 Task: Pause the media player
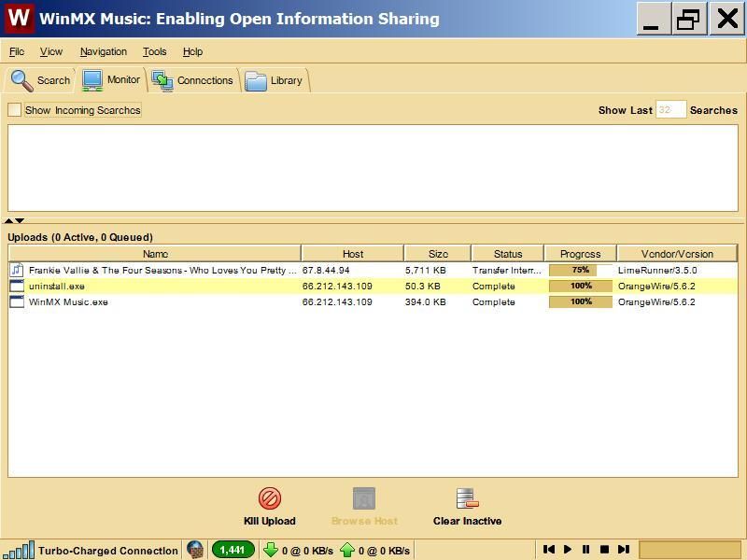(586, 550)
